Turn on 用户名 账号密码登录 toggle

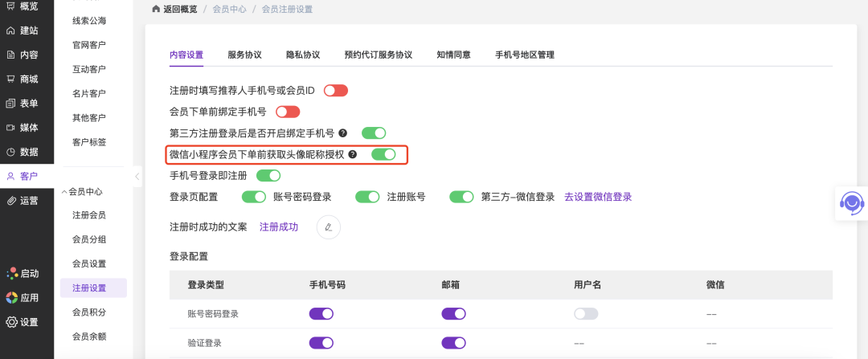[x=586, y=314]
